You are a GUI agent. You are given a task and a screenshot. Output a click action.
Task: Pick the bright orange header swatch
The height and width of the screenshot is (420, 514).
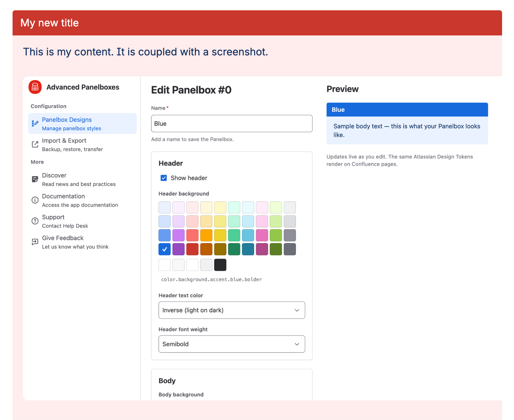pyautogui.click(x=206, y=235)
